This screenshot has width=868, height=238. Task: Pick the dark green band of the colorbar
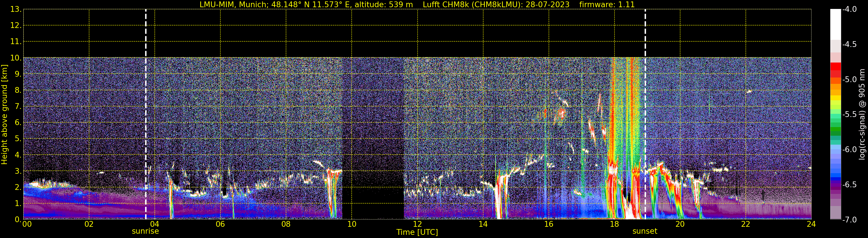click(x=836, y=133)
